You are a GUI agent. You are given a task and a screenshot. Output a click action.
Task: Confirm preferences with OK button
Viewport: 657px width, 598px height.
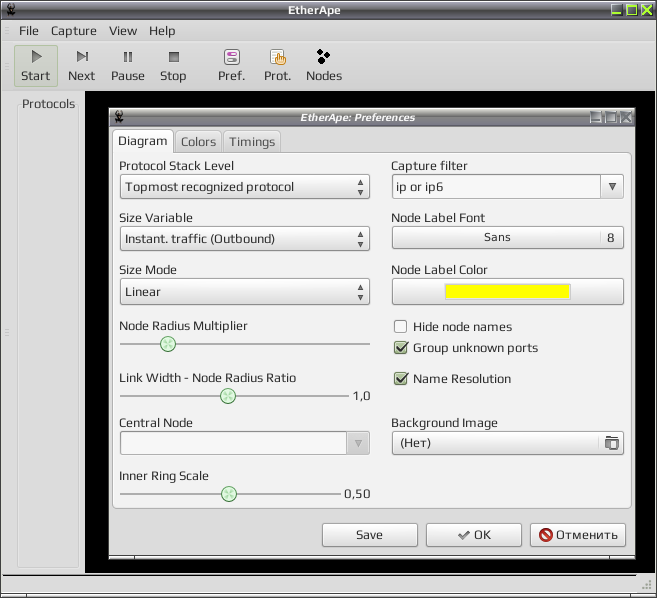(x=473, y=535)
